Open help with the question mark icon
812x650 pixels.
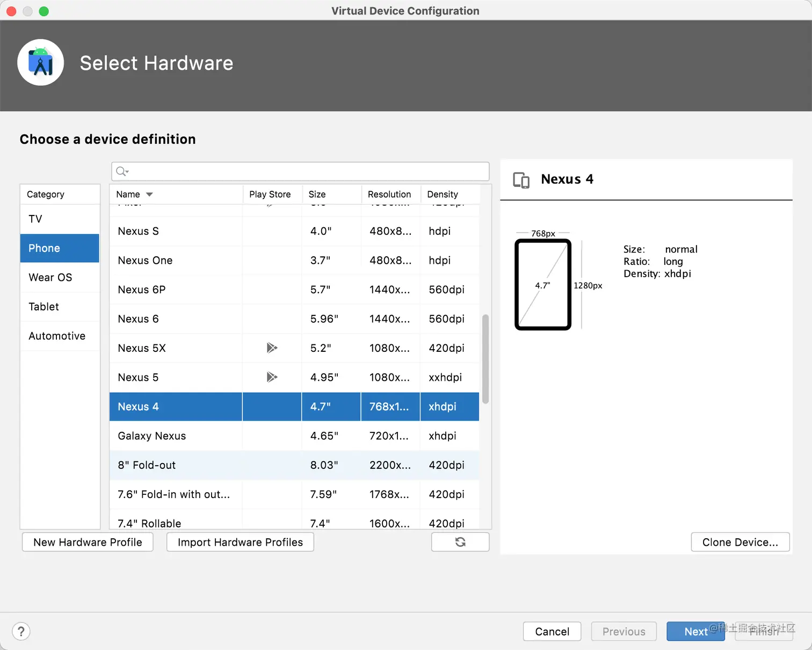click(21, 631)
